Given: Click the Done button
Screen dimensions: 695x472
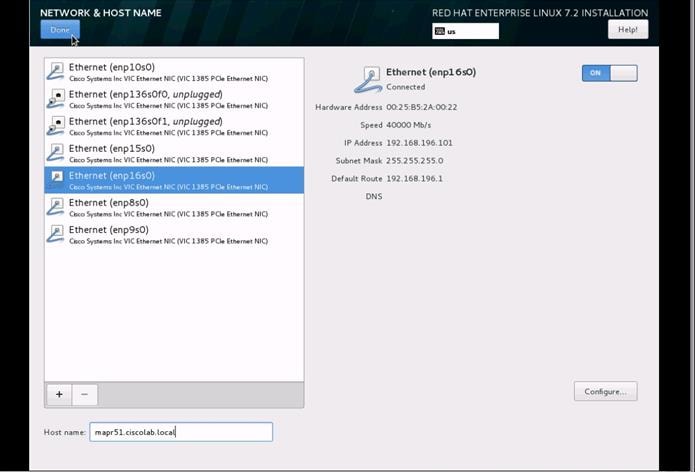Looking at the screenshot, I should [60, 30].
